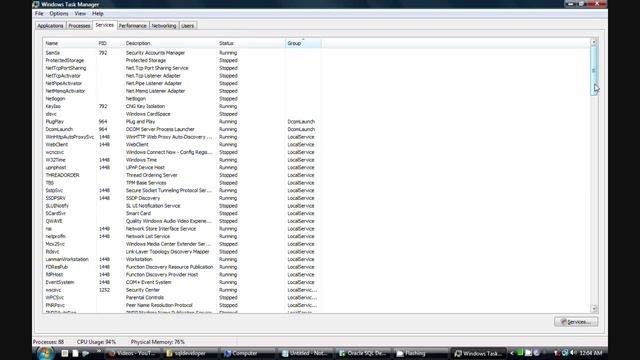This screenshot has height=360, width=640.
Task: Switch to Untitled - Notepad taskbar button
Action: pos(306,353)
